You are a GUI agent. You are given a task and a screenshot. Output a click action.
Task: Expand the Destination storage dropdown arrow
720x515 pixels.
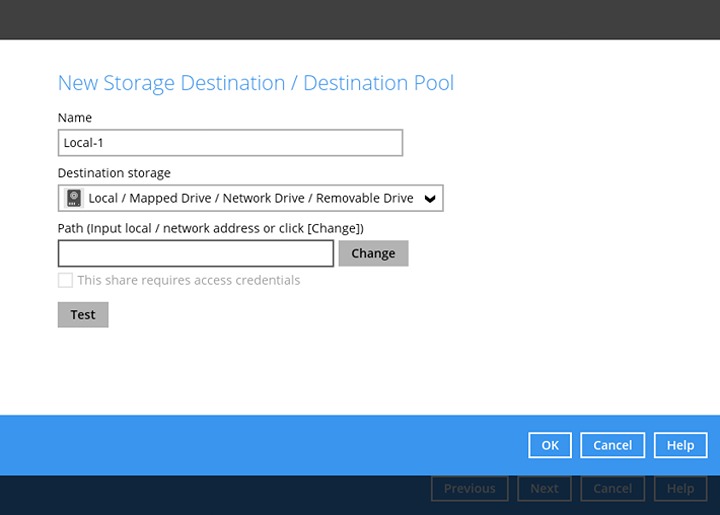(x=430, y=198)
